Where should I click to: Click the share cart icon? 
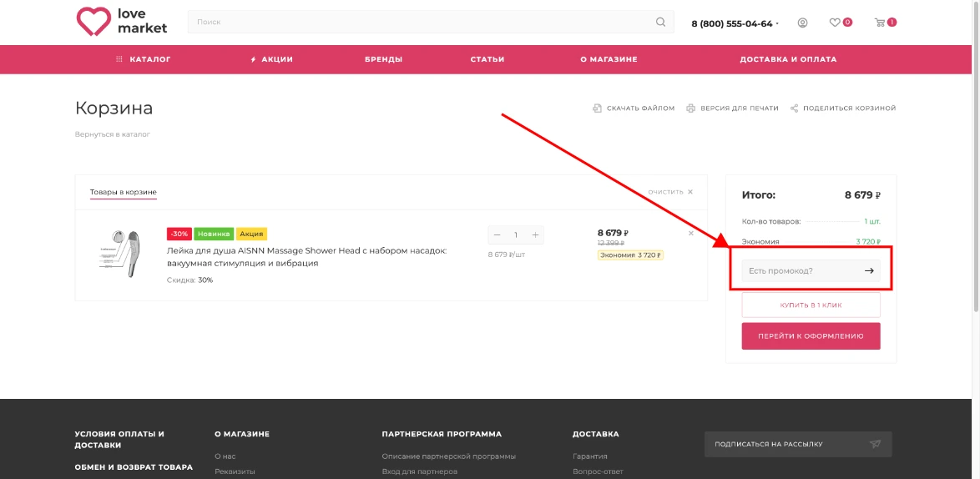point(795,108)
